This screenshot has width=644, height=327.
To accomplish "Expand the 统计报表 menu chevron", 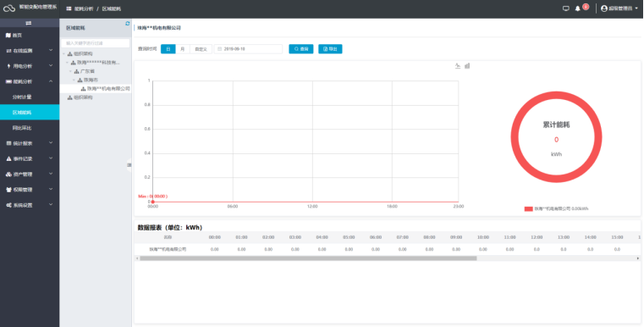I will [51, 142].
